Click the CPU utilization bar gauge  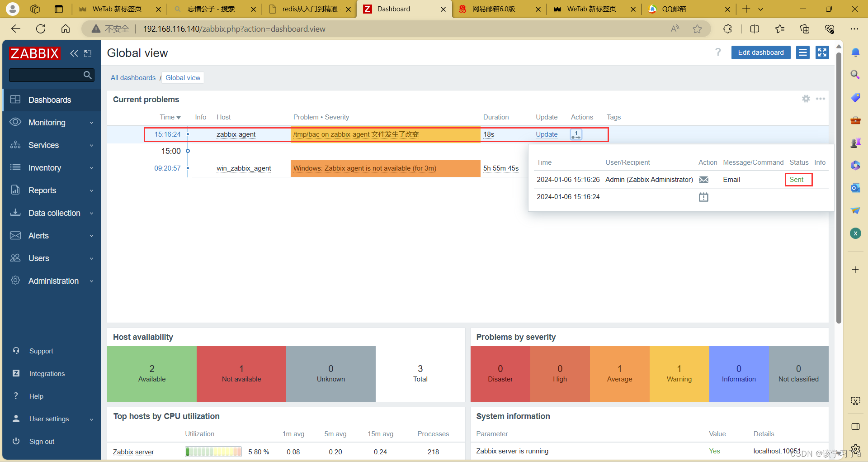coord(213,452)
